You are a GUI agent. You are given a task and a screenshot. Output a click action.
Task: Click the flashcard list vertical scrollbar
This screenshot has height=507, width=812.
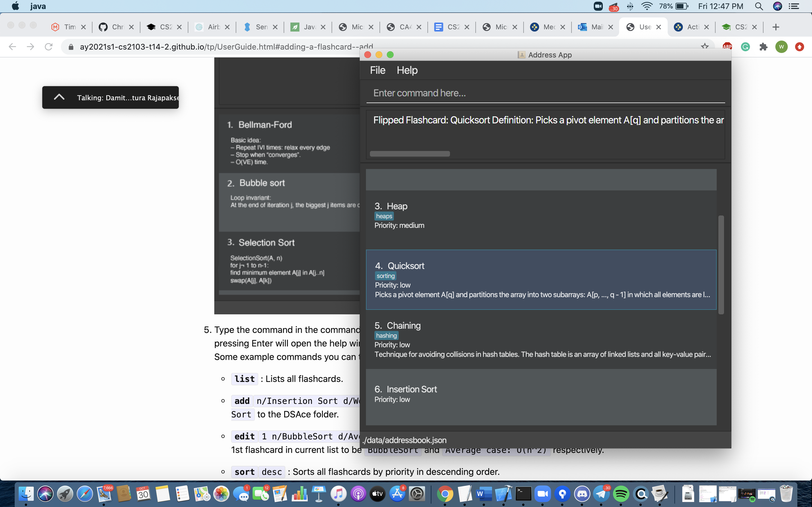point(721,265)
